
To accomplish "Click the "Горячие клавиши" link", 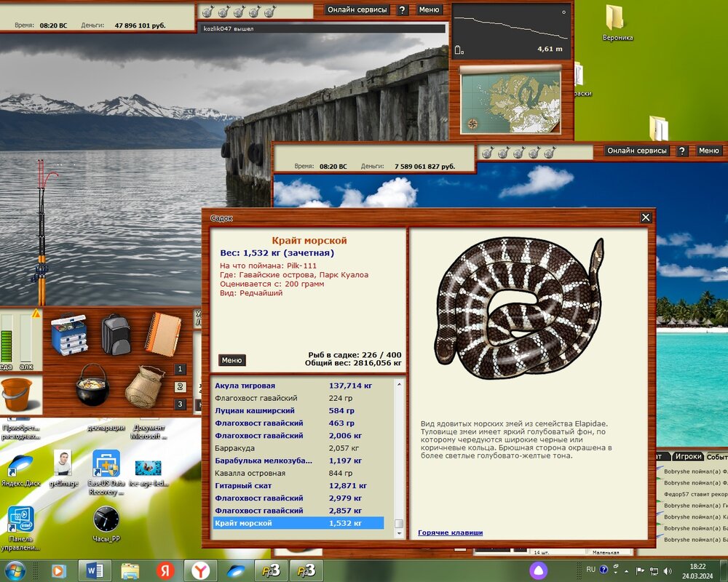I will 450,533.
